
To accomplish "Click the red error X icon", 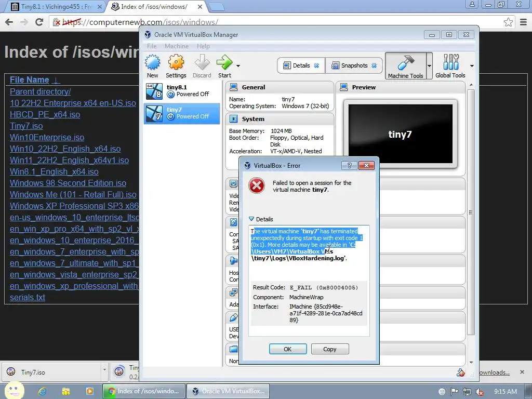I will [257, 186].
